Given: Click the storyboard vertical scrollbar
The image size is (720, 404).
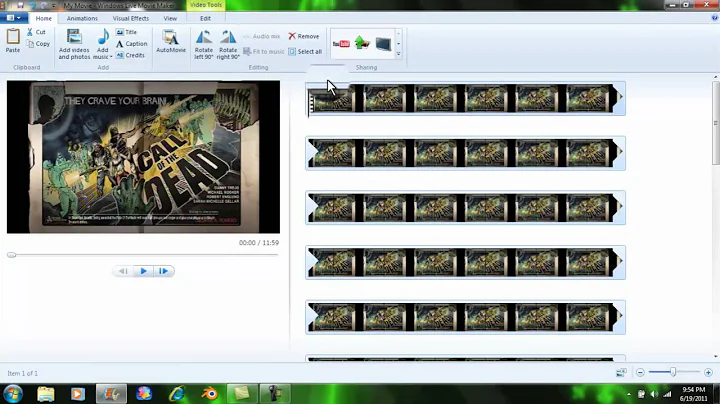Looking at the screenshot, I should click(715, 123).
